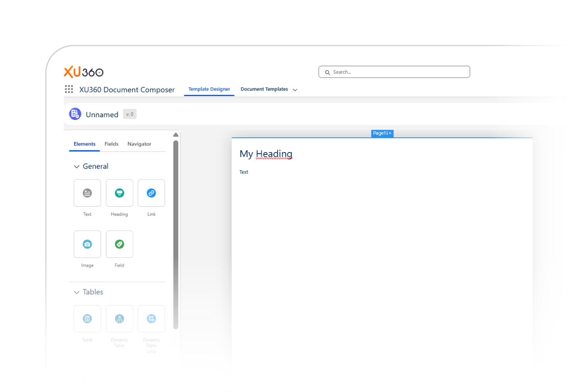This screenshot has width=581, height=392.
Task: Select the Dynamic Table Loop element
Action: [x=151, y=319]
